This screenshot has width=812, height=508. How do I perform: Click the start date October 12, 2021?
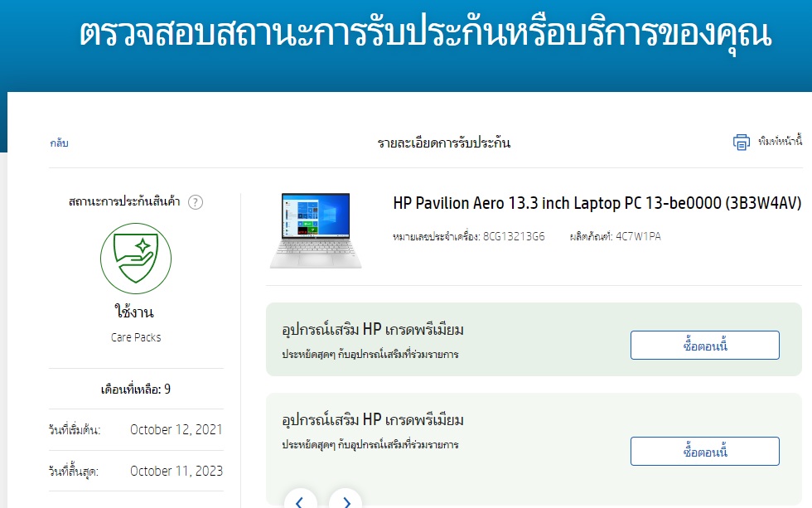(176, 429)
